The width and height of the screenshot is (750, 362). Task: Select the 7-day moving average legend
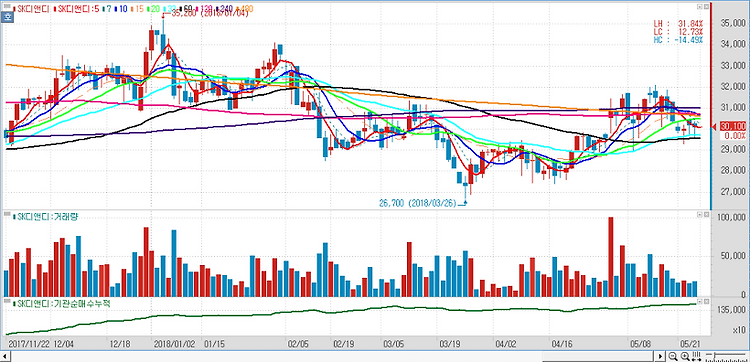point(107,9)
